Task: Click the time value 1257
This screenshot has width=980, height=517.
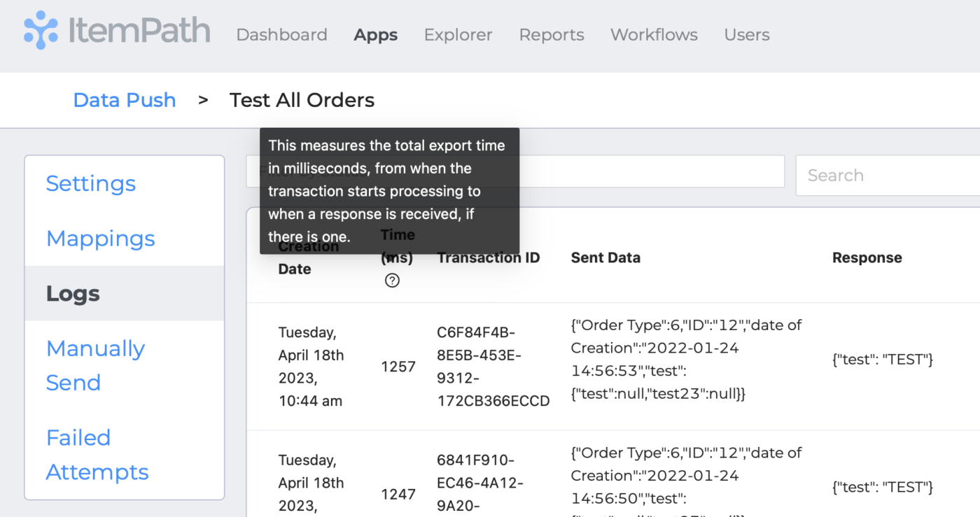Action: 398,367
